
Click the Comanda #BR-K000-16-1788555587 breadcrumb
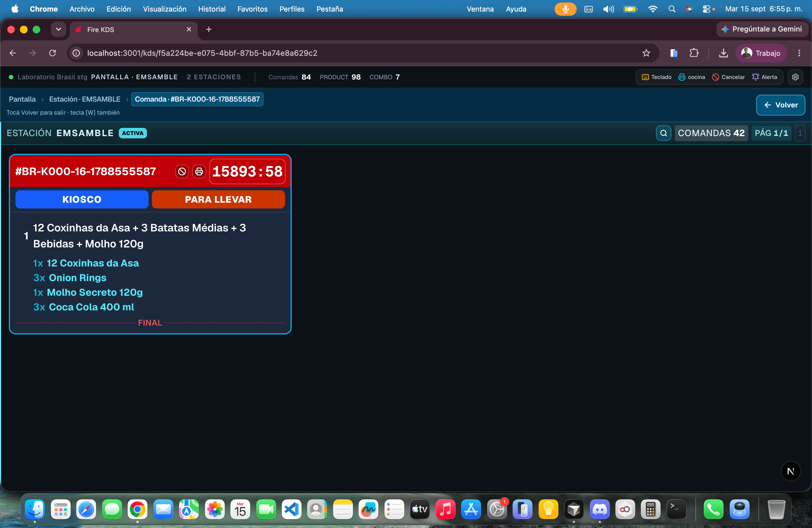coord(197,99)
